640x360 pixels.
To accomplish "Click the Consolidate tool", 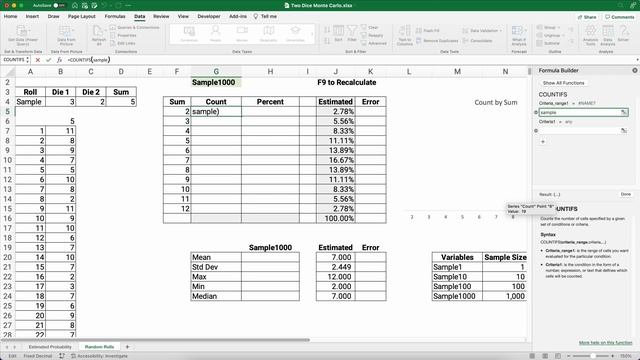I will (x=477, y=41).
